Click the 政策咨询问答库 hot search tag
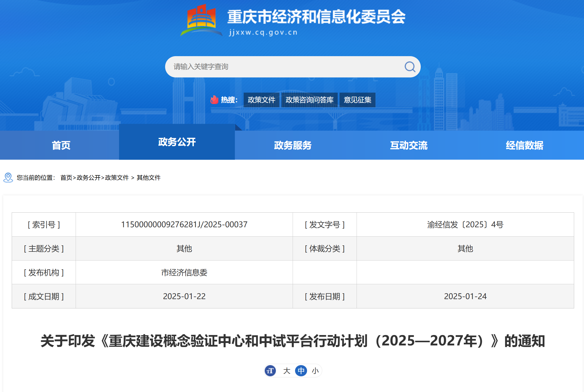The image size is (584, 392). 309,100
